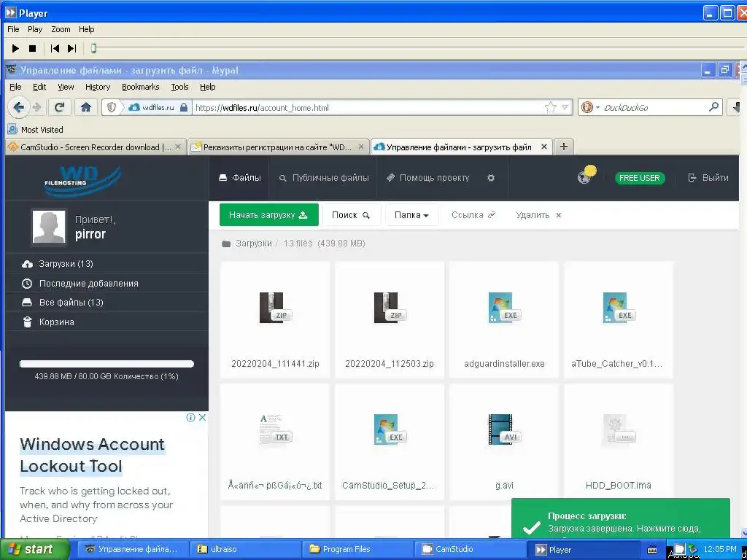
Task: Go back with the browser back arrow
Action: (18, 108)
